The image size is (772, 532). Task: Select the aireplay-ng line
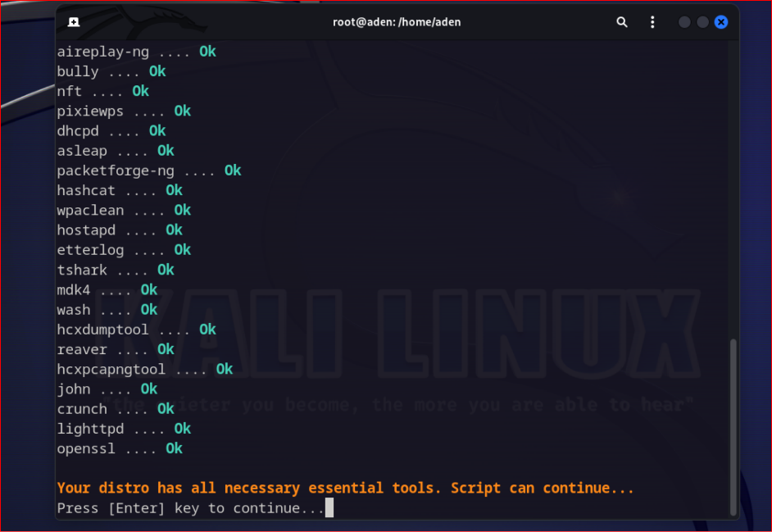[136, 52]
